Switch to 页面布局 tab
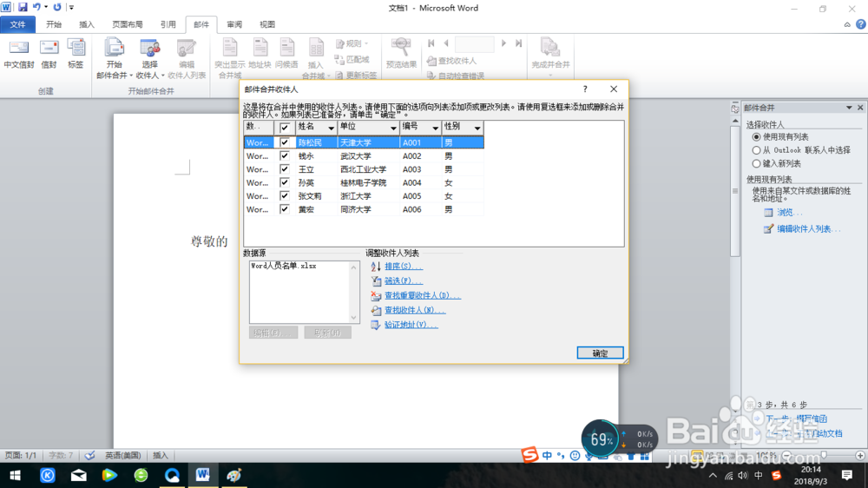 tap(128, 24)
